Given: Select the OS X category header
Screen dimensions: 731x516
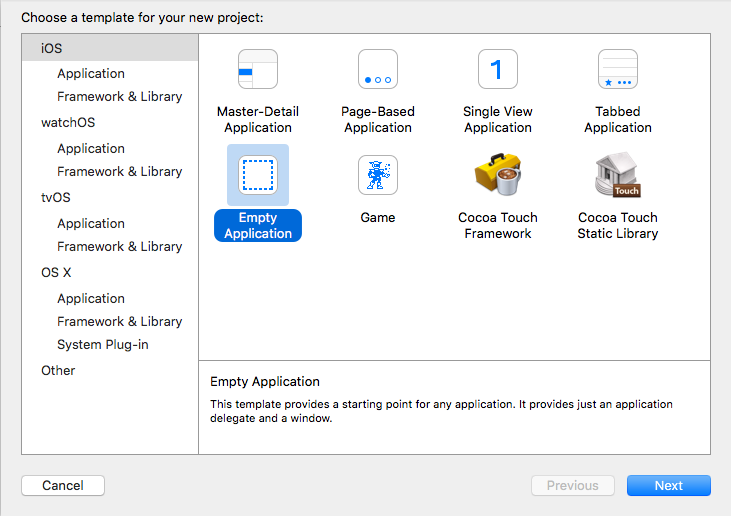Looking at the screenshot, I should coord(56,273).
